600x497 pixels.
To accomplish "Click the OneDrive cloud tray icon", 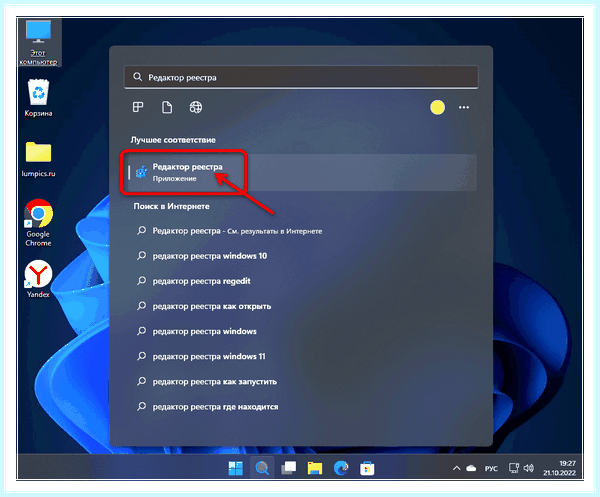I will coord(471,468).
